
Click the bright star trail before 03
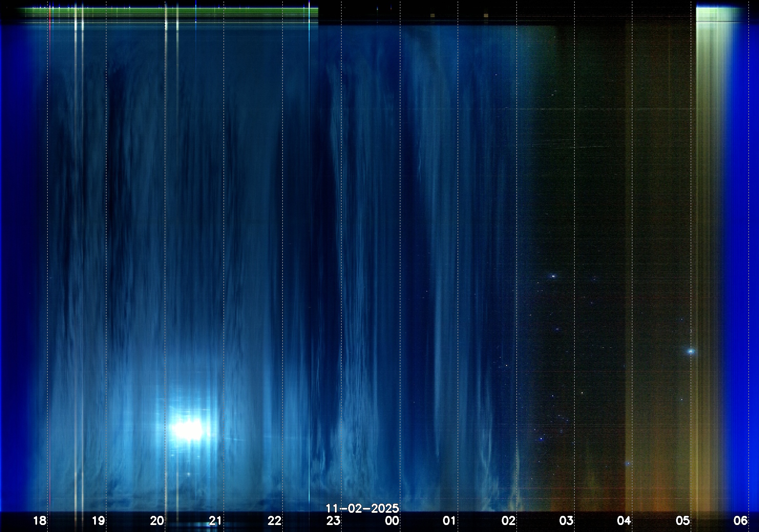[553, 276]
